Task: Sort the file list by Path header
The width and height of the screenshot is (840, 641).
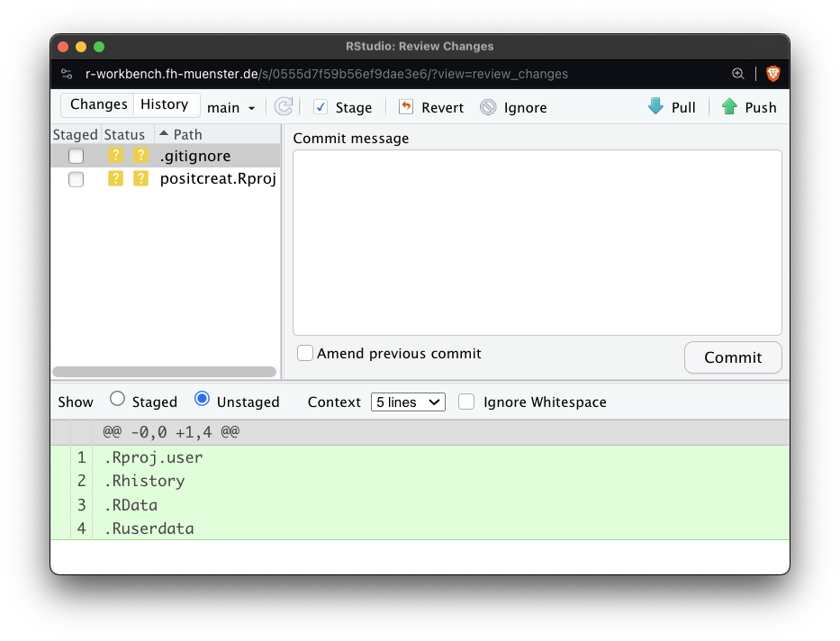Action: coord(187,134)
